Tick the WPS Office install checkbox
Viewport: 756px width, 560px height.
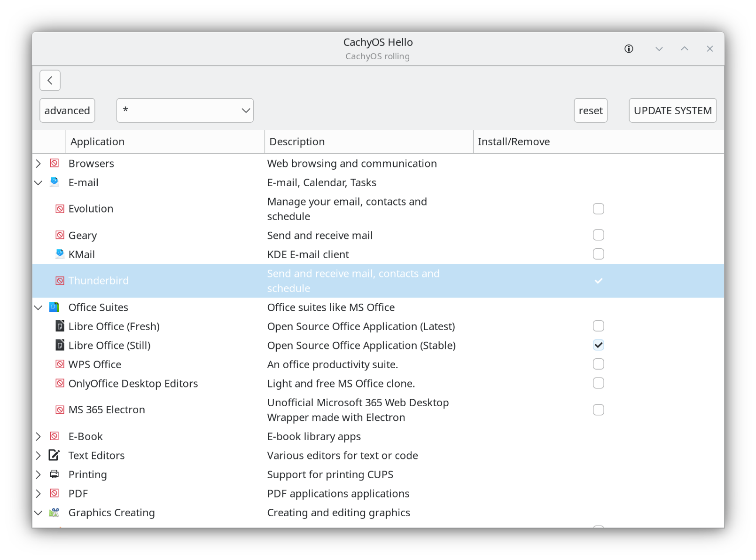598,364
